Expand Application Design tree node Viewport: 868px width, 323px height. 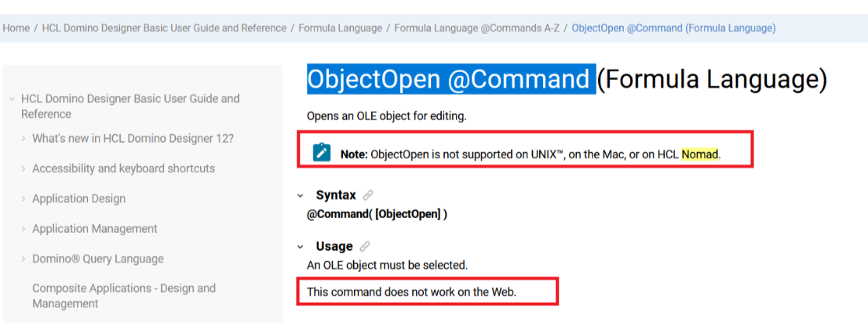point(24,198)
